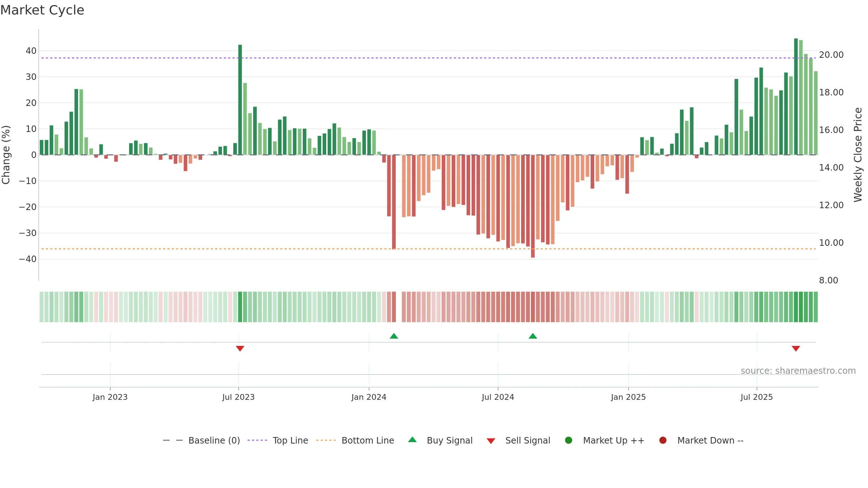Viewport: 868px width, 488px height.
Task: Click the Jan 2024 axis label
Action: click(369, 397)
